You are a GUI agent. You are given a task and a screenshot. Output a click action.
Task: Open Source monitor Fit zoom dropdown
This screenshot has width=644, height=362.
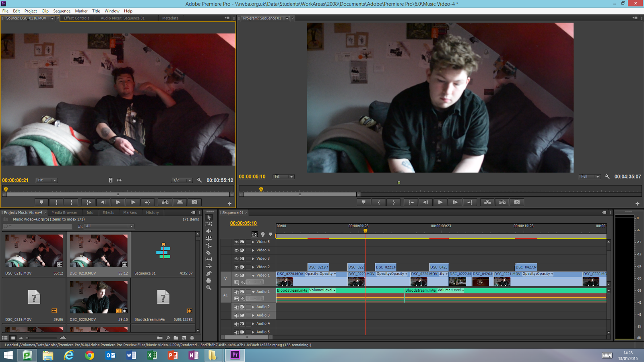(x=47, y=180)
